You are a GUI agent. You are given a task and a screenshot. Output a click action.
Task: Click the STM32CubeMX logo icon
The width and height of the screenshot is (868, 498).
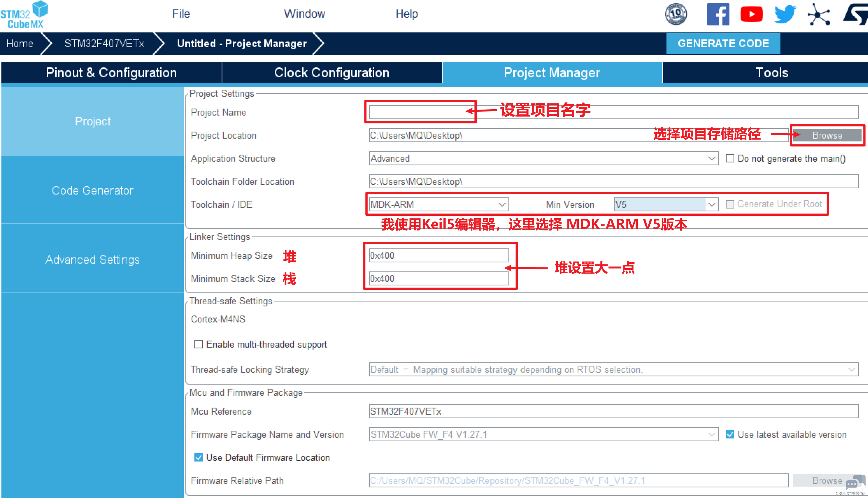click(x=25, y=15)
